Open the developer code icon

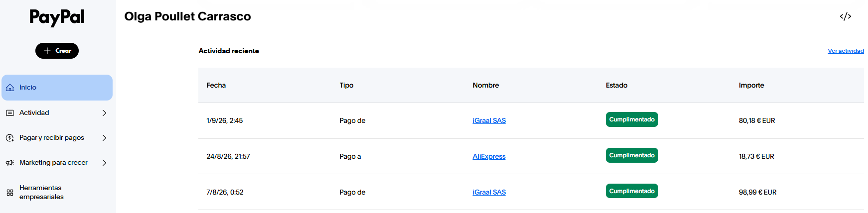(845, 16)
